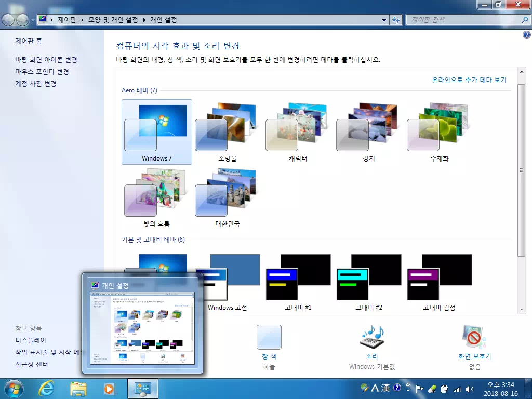Open 접근성 센터 link
Screen dimensions: 532x399
(x=32, y=364)
